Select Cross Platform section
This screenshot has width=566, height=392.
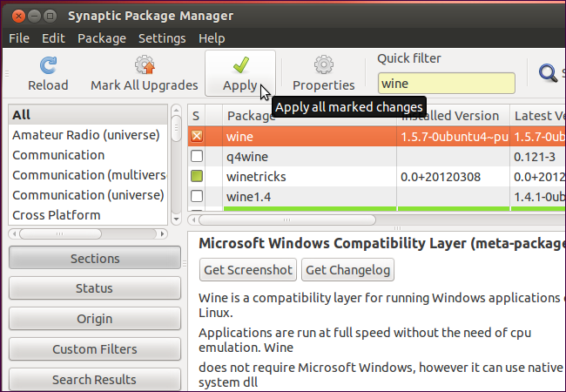88,215
